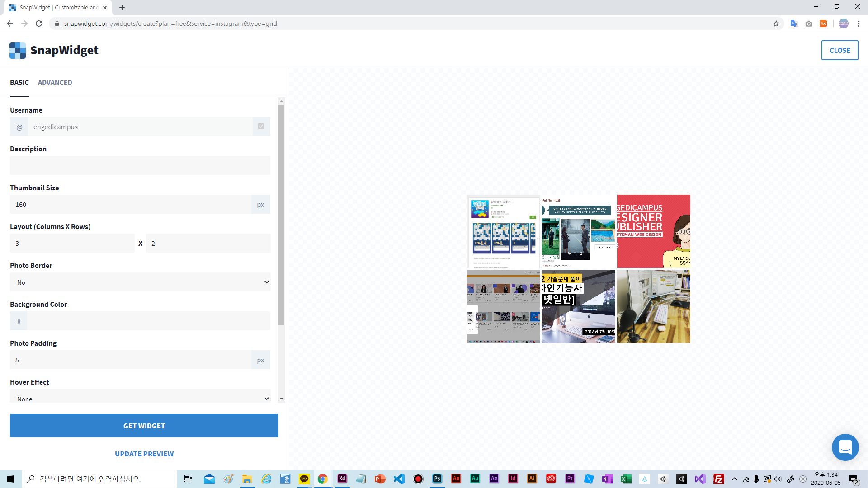Click the UPDATE PREVIEW link
This screenshot has width=868, height=488.
144,454
